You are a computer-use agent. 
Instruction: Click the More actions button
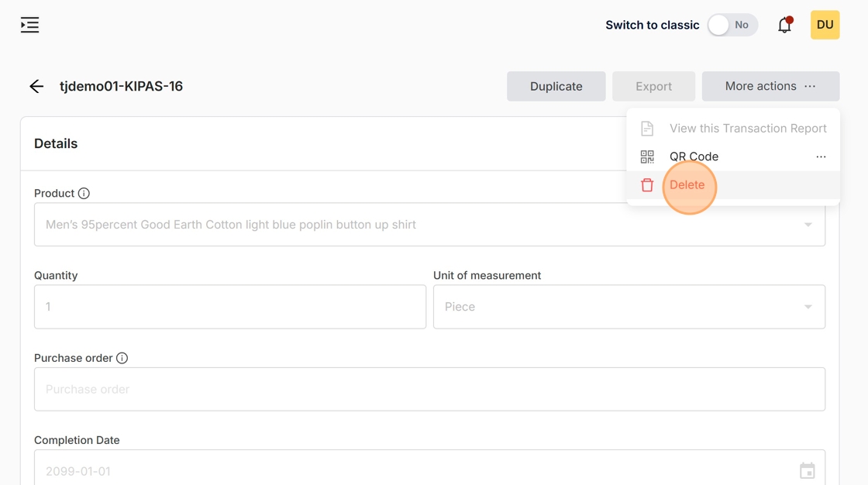click(770, 86)
